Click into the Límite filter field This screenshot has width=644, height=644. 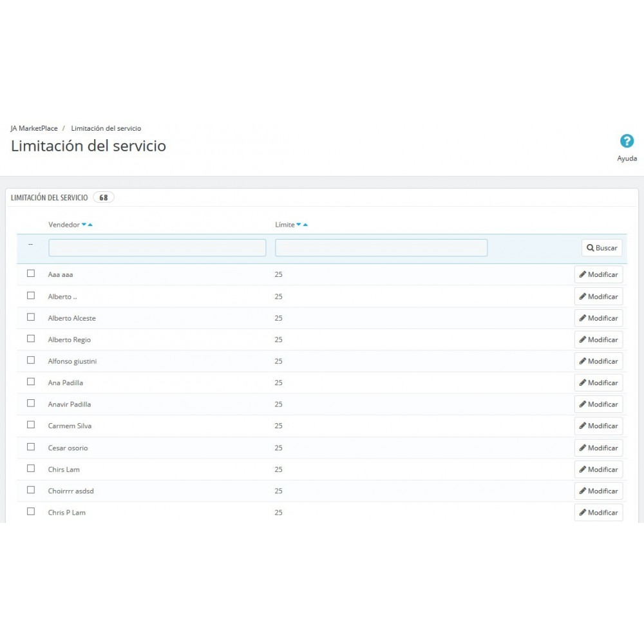381,248
